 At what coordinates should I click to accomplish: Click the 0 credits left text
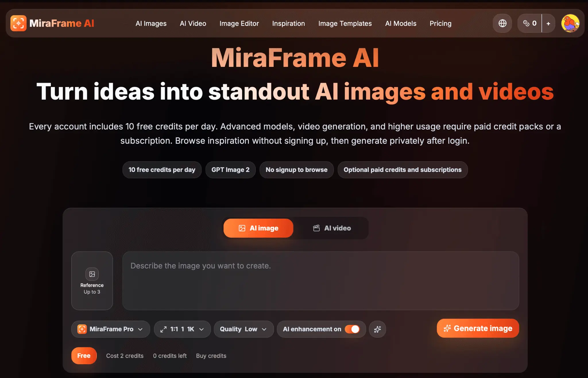pos(170,356)
